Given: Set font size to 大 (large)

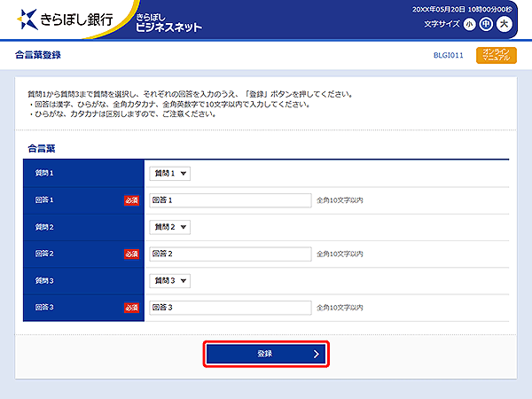Looking at the screenshot, I should click(x=505, y=24).
